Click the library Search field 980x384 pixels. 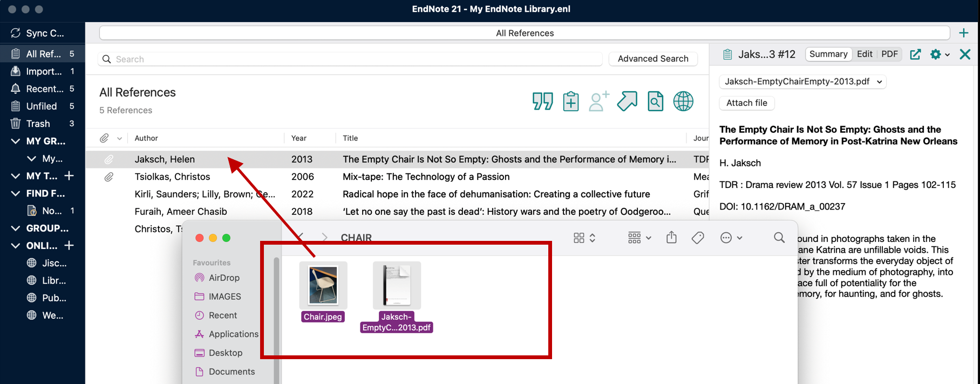pos(350,59)
